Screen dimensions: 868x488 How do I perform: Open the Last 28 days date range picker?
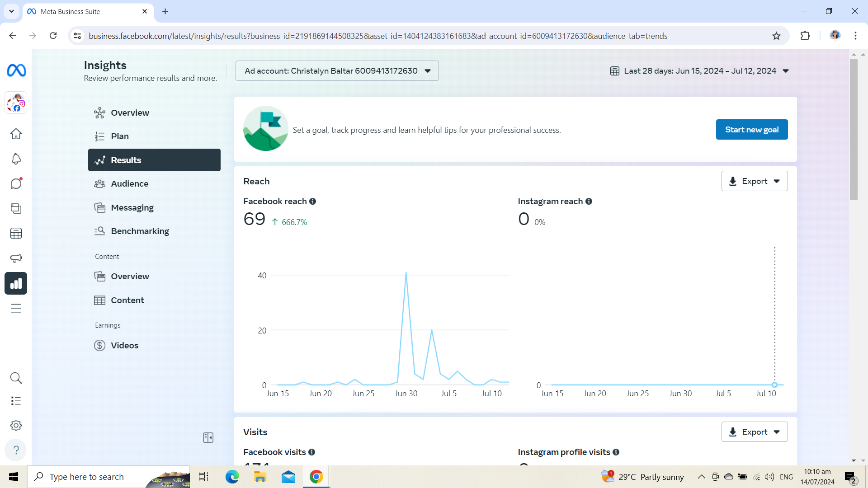click(699, 71)
